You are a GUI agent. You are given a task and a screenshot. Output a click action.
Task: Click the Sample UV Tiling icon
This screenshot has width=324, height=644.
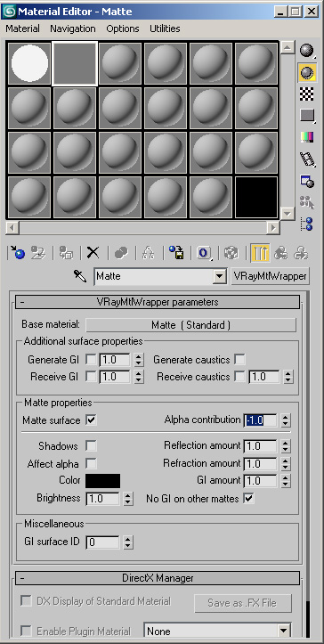click(307, 116)
